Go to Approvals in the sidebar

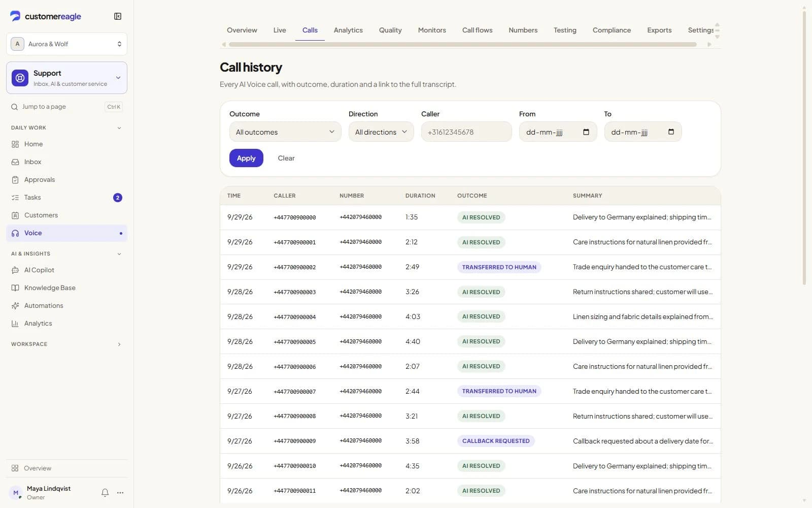[66, 180]
